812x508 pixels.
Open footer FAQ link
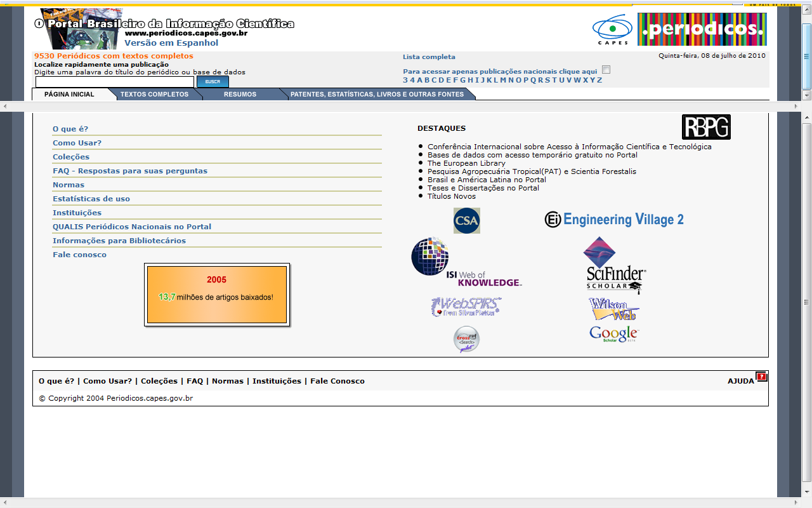click(195, 381)
